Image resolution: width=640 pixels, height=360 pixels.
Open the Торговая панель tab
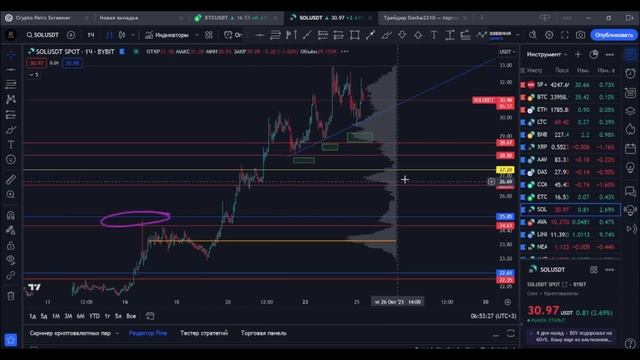pos(264,333)
